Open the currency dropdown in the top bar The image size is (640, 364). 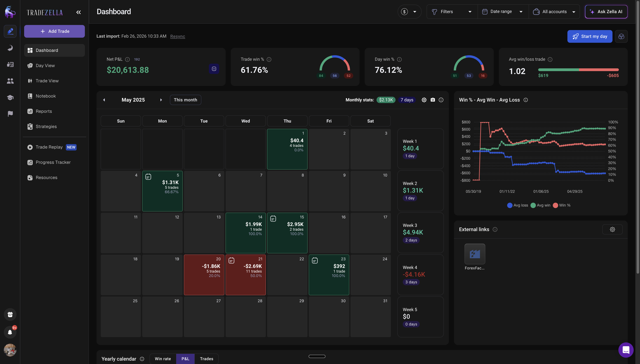[x=409, y=11]
